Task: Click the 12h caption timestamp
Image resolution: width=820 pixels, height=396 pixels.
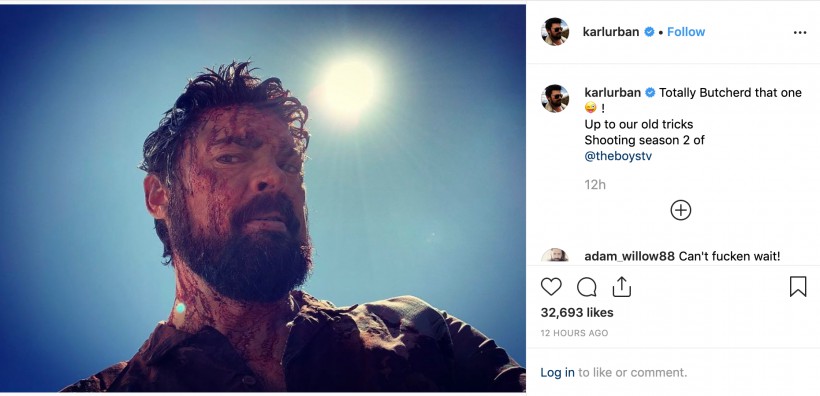Action: (595, 184)
